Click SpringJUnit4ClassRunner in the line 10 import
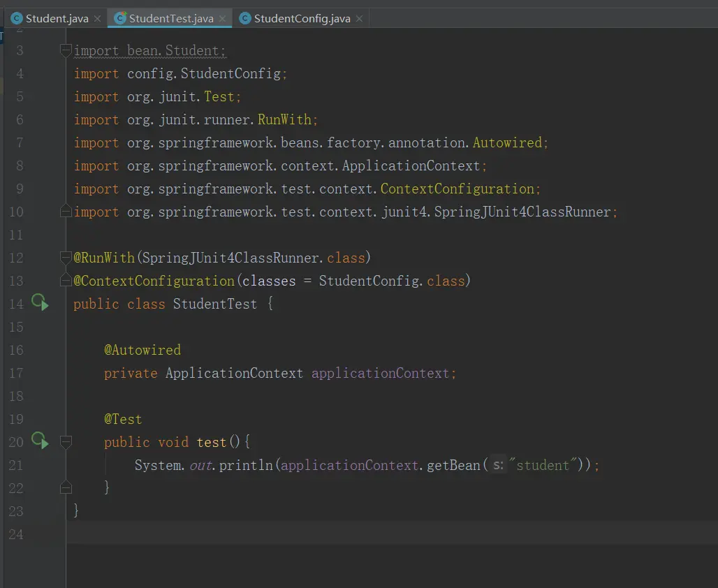This screenshot has height=588, width=718. [522, 212]
